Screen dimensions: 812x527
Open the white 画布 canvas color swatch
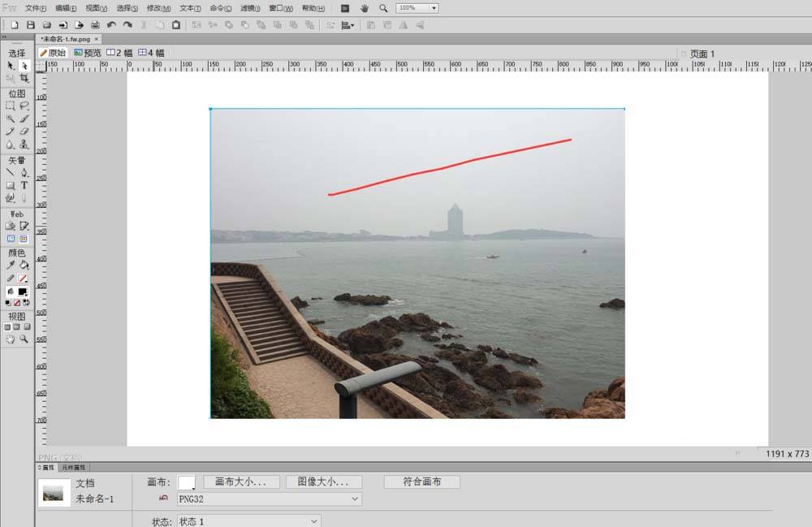point(186,482)
